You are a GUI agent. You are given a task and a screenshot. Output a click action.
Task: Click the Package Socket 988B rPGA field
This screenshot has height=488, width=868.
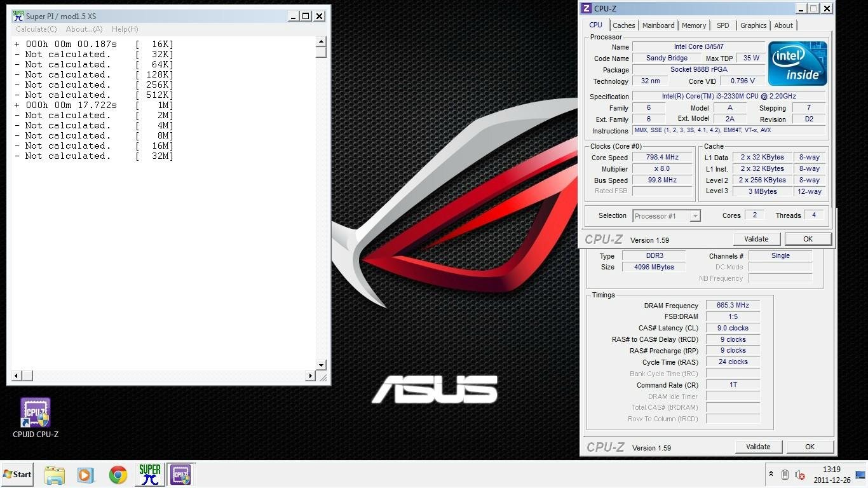click(x=699, y=70)
